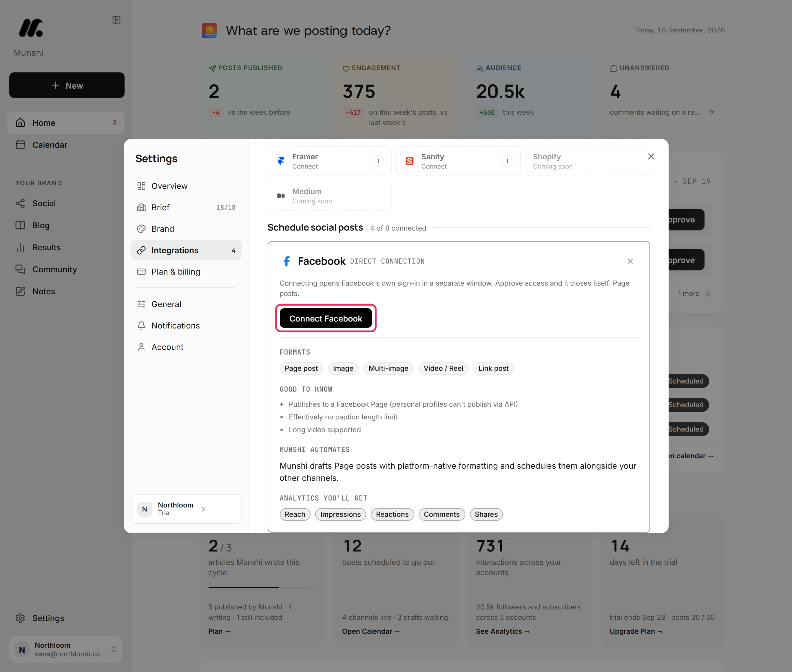Open Results in the sidebar
Image resolution: width=792 pixels, height=672 pixels.
click(x=66, y=247)
